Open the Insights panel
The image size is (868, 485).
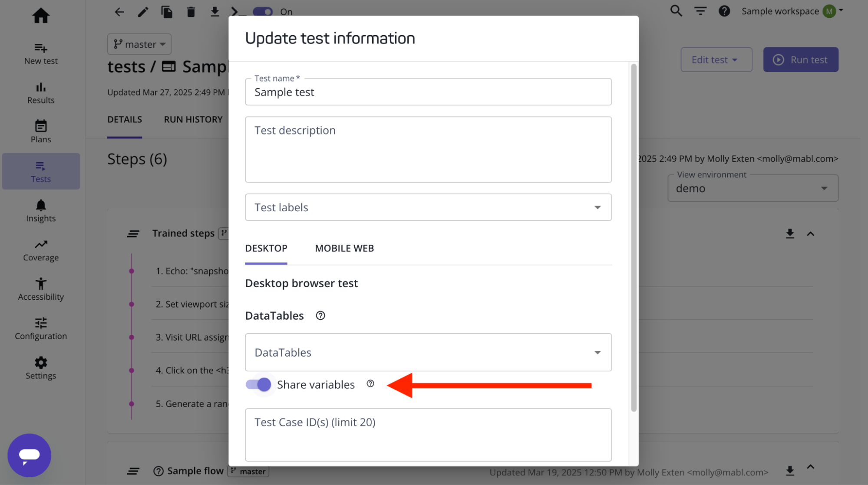pos(40,210)
